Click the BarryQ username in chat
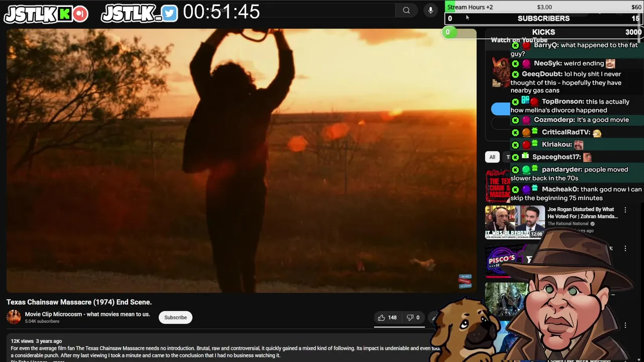Screen dimensions: 644x362 (x=545, y=45)
